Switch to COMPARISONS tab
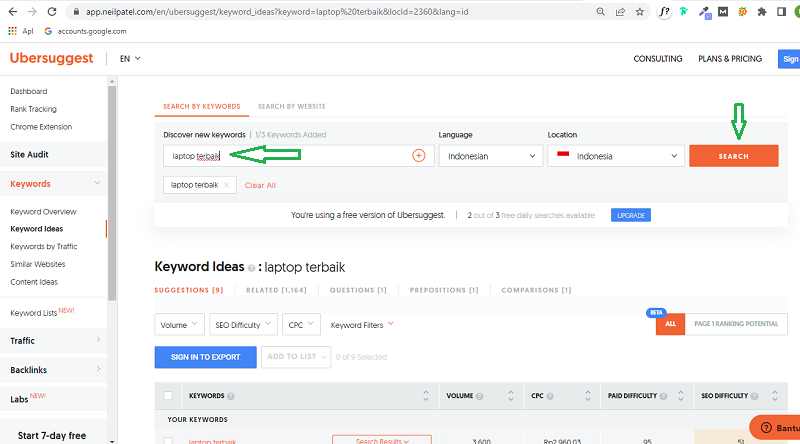The width and height of the screenshot is (800, 444). pos(536,290)
